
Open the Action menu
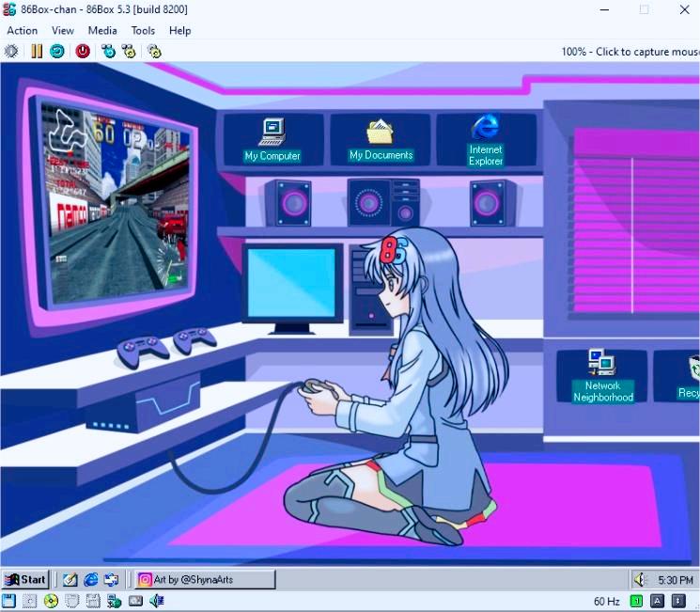(x=23, y=30)
